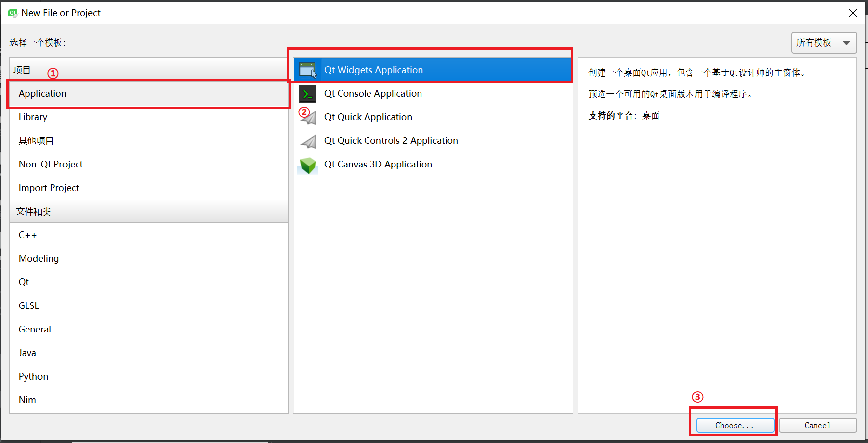Close the New File or Project dialog
The image size is (868, 443).
coord(853,13)
